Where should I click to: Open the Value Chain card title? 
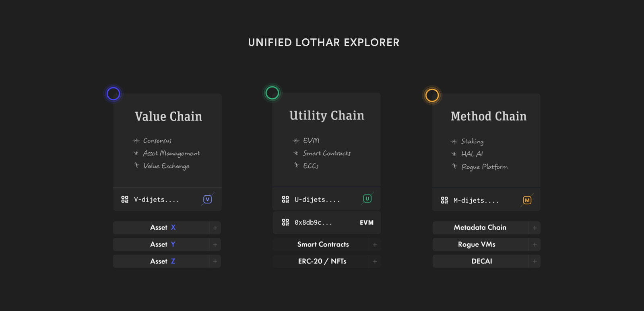pos(168,116)
